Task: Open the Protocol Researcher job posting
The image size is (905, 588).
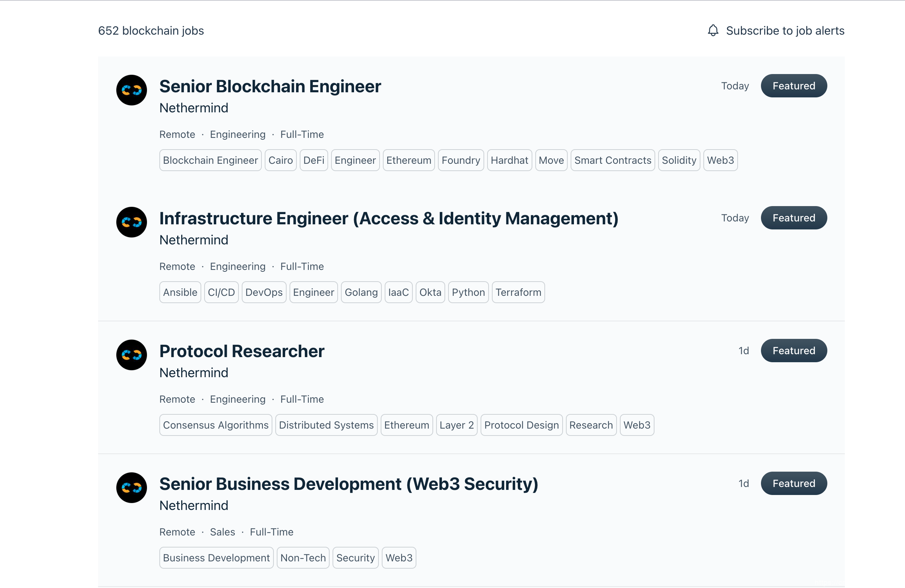Action: [x=242, y=351]
